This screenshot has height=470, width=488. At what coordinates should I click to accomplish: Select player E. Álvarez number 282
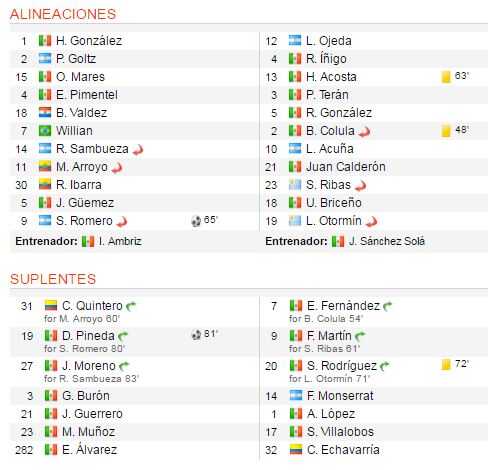(x=89, y=450)
